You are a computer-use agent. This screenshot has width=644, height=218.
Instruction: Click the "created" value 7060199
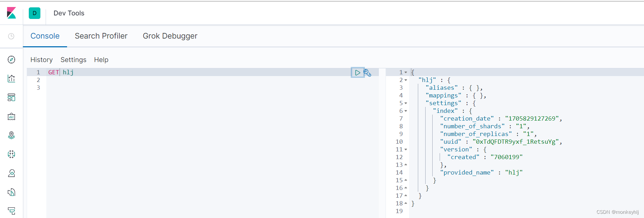click(x=507, y=157)
